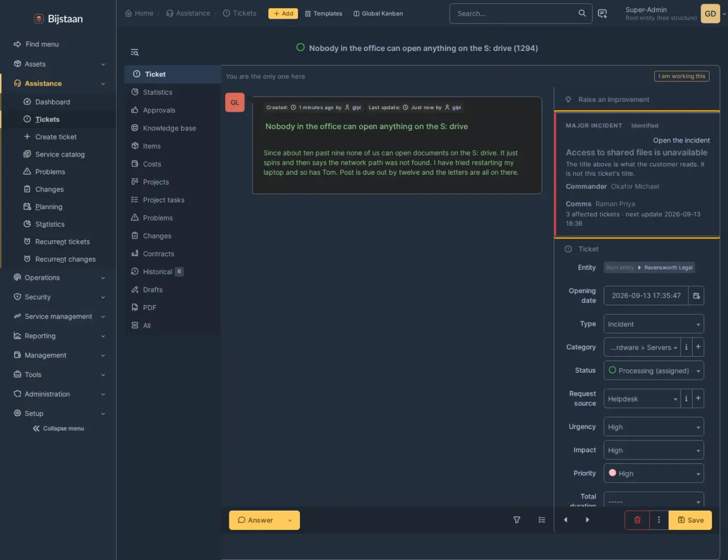Screen dimensions: 728x560
Task: Click the Search input field
Action: [515, 14]
